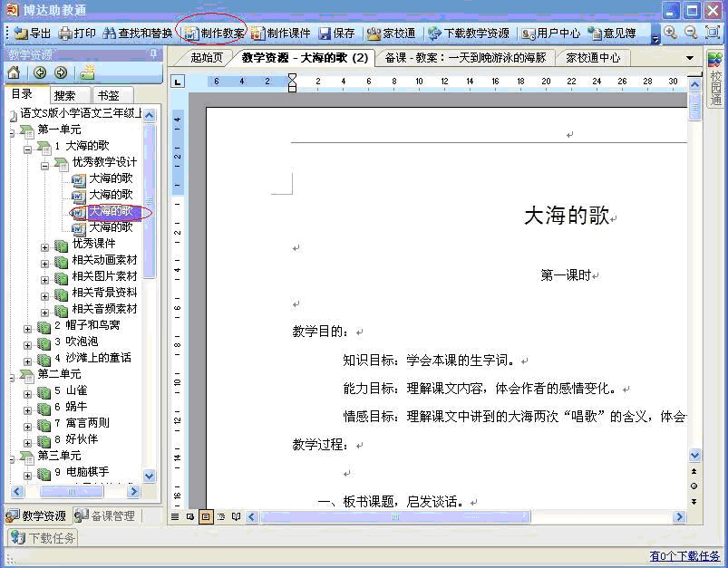Open 下载教学资源 from the toolbar
Screen dimensions: 728x568
coord(469,34)
